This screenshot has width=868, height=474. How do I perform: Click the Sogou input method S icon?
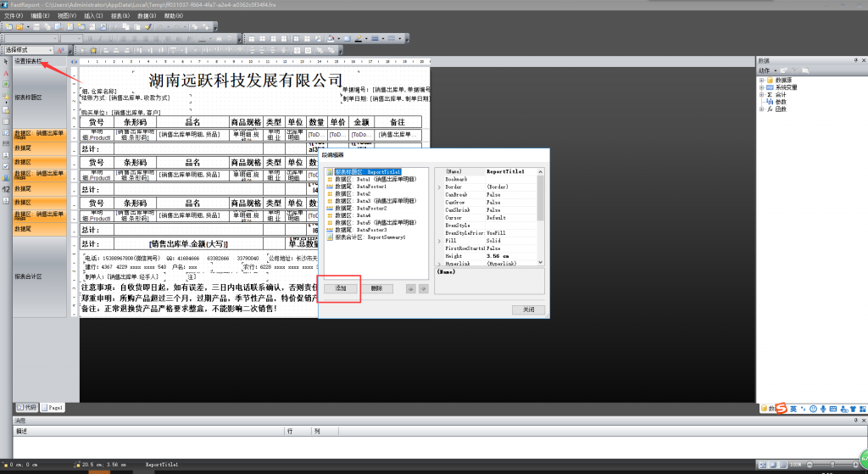coord(781,409)
